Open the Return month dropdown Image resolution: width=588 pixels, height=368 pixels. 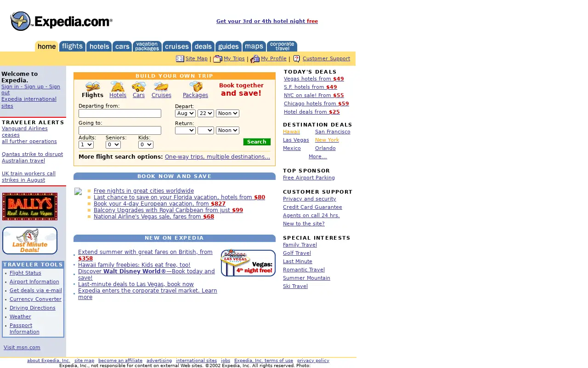tap(185, 130)
